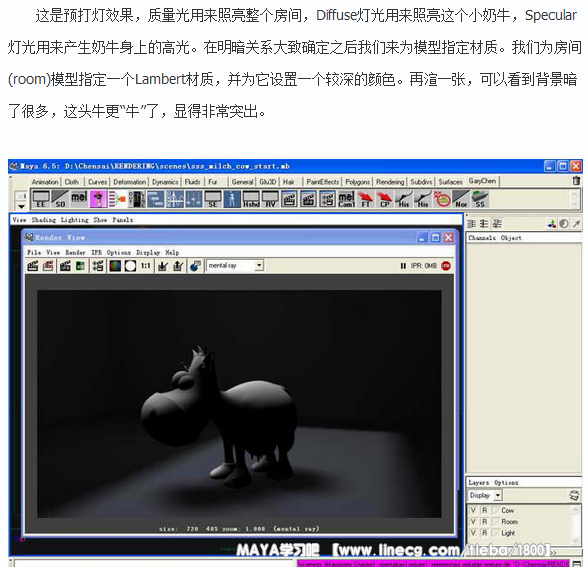Viewport: 588px width, 567px height.
Task: Click the red IPR stop button
Action: (x=446, y=266)
